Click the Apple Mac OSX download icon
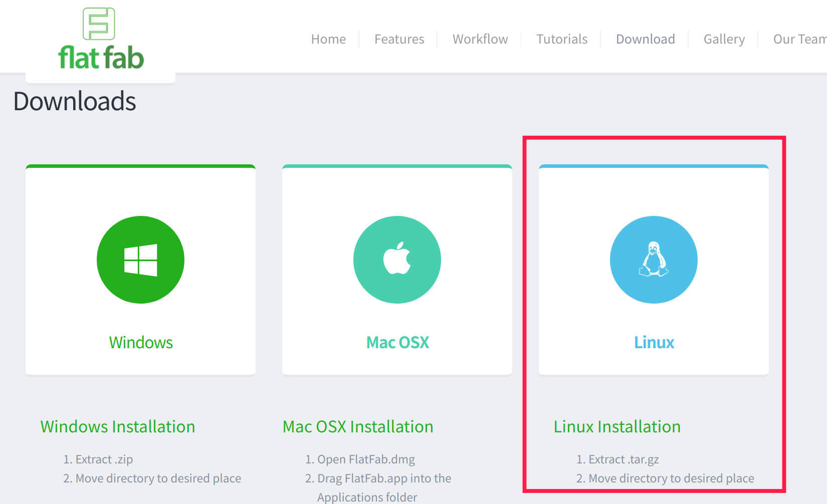The image size is (827, 504). pos(397,260)
